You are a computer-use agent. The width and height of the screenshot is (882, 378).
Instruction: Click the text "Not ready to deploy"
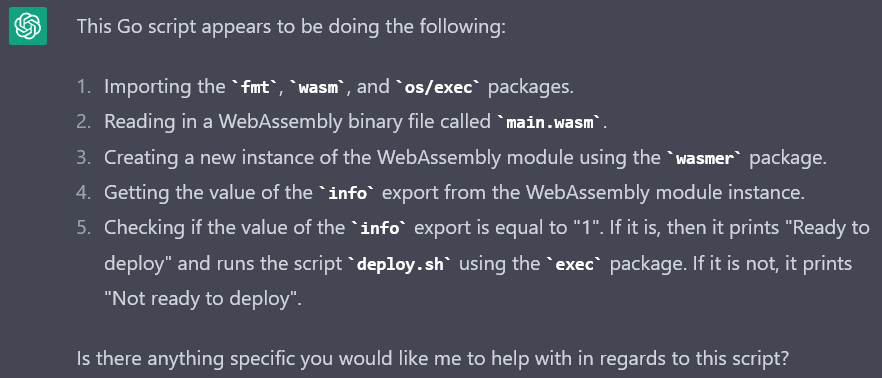click(203, 299)
